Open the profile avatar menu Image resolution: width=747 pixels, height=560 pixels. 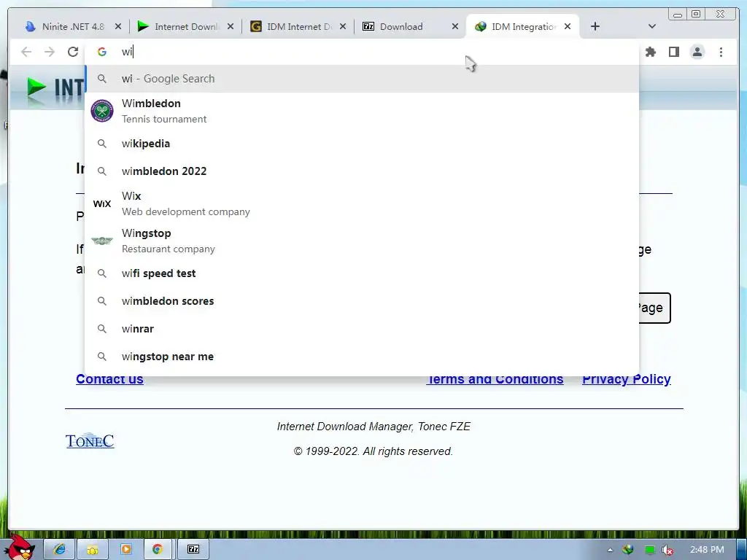(697, 52)
